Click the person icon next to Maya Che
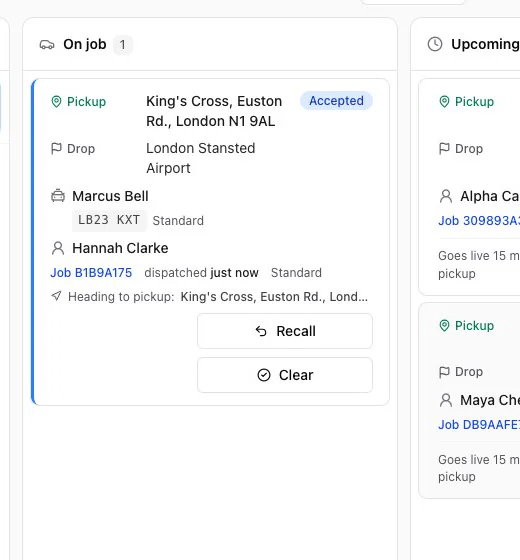 click(x=446, y=400)
